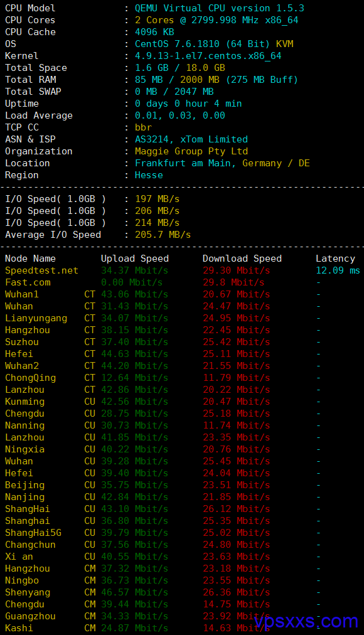The height and width of the screenshot is (635, 364).
Task: Select the "Nanning" node name
Action: pyautogui.click(x=24, y=425)
